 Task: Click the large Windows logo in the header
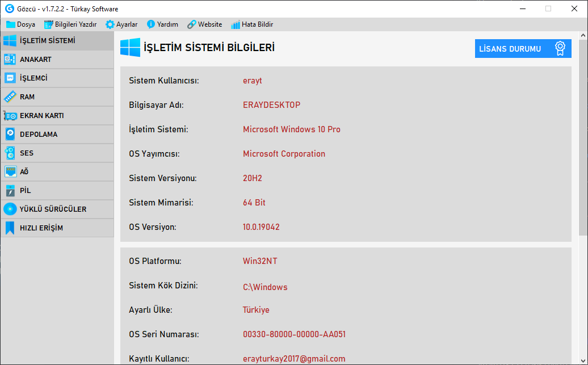(130, 48)
